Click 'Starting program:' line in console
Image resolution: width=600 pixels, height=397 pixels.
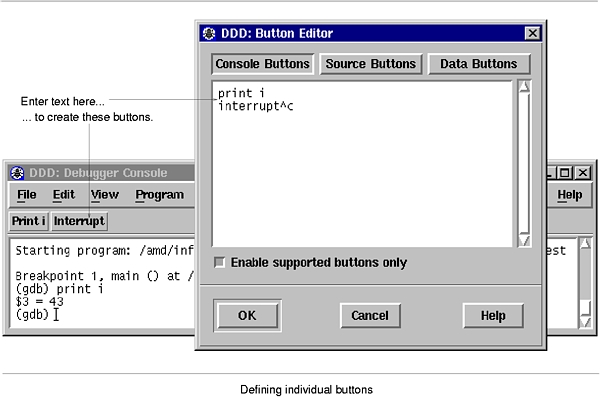73,251
